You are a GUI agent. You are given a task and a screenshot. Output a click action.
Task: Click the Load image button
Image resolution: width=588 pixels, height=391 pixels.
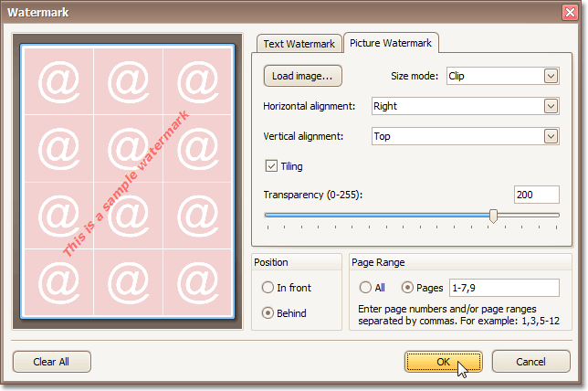coord(302,76)
